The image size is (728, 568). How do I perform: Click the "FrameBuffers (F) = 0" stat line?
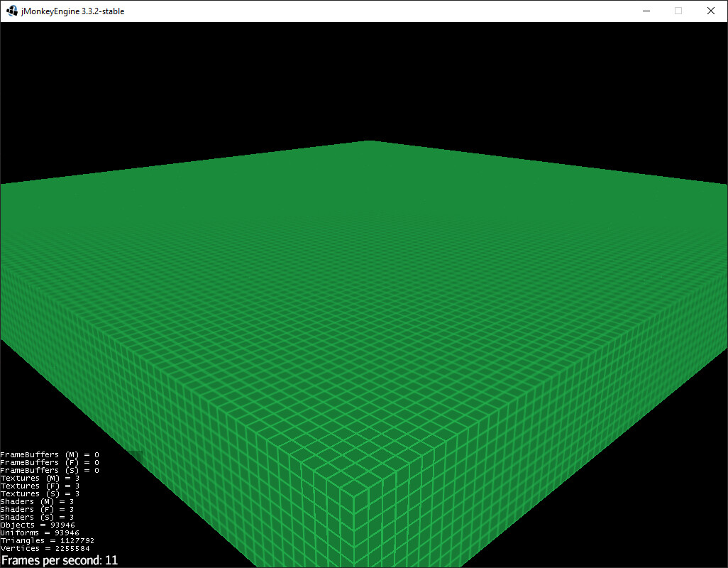(x=50, y=463)
